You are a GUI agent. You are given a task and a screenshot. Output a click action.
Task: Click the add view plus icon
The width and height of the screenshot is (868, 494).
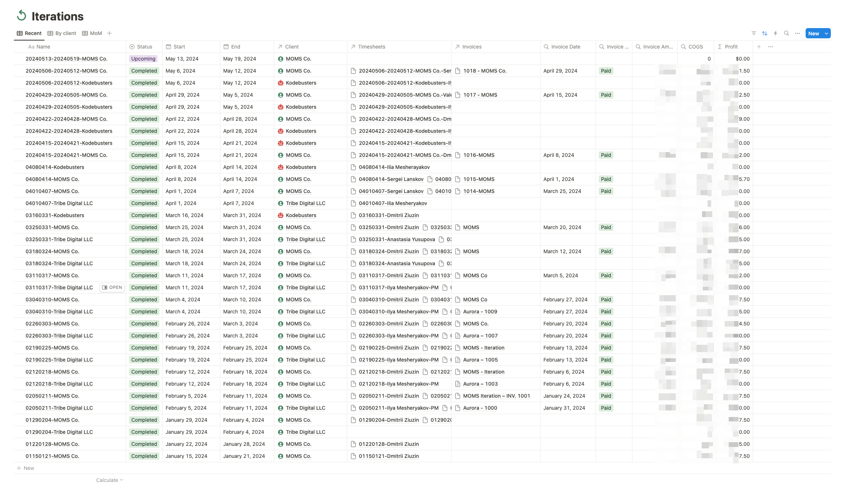pyautogui.click(x=109, y=33)
